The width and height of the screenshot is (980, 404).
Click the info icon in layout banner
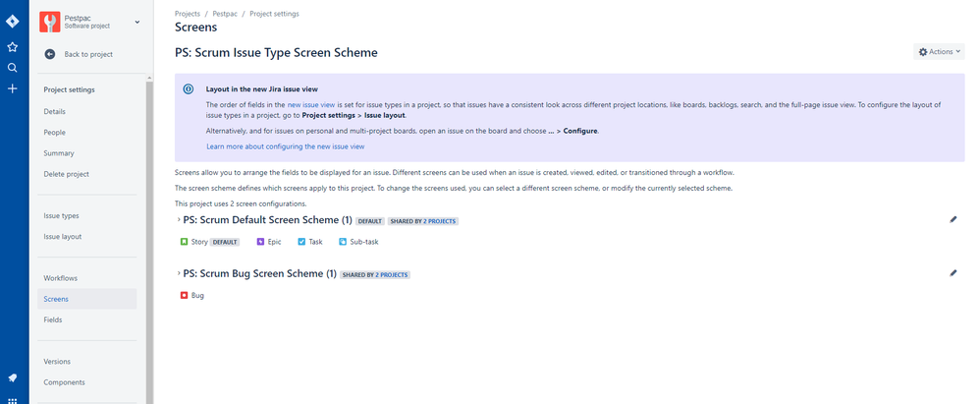pyautogui.click(x=189, y=88)
